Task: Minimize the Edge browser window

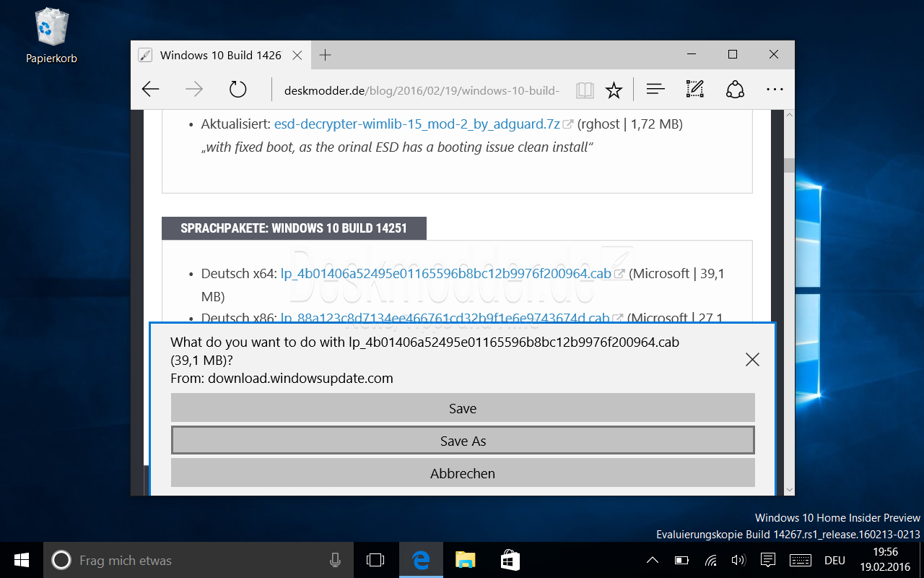Action: tap(692, 55)
